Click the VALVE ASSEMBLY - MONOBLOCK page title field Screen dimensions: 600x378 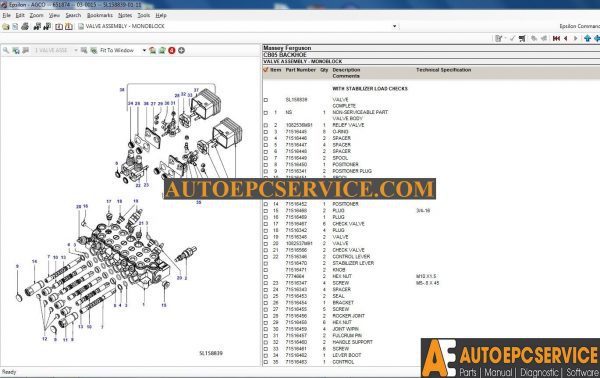[x=237, y=26]
